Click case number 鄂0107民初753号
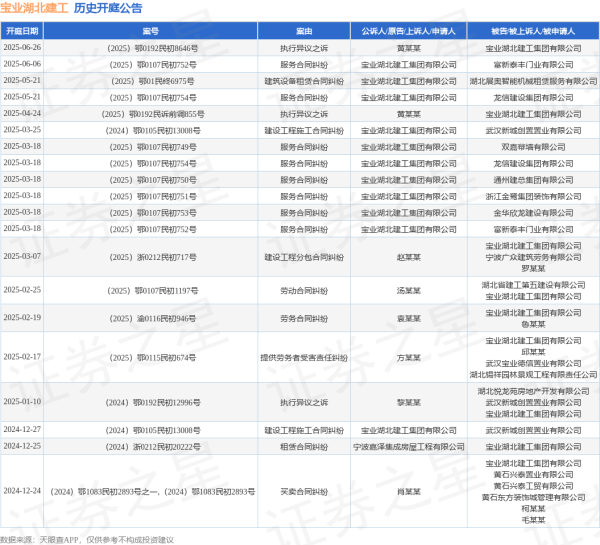 (x=152, y=213)
